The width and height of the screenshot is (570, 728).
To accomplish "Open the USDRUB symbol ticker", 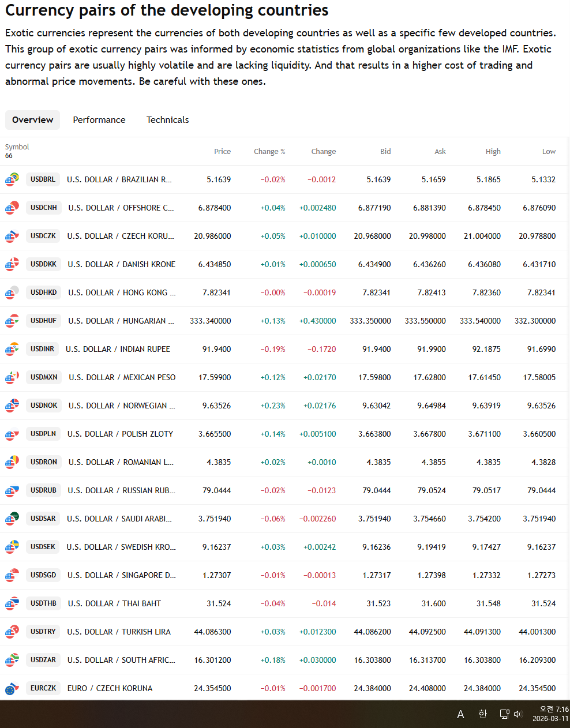I will pyautogui.click(x=43, y=490).
